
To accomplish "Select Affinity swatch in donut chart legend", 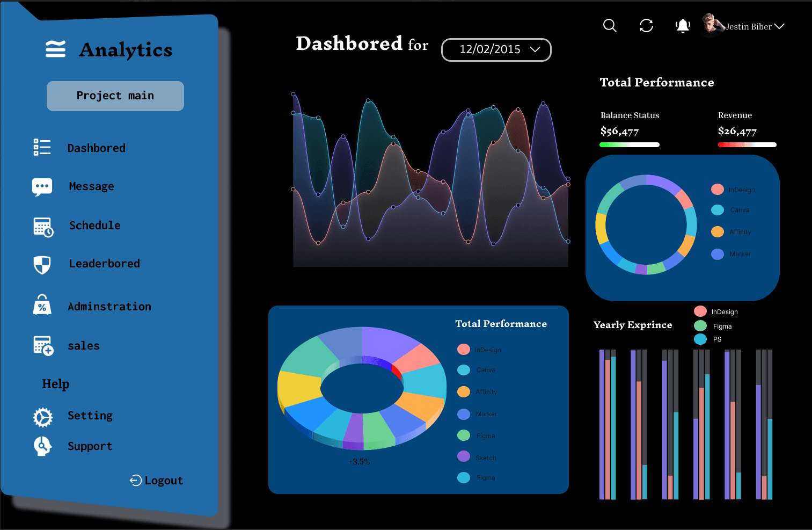I will tap(718, 231).
